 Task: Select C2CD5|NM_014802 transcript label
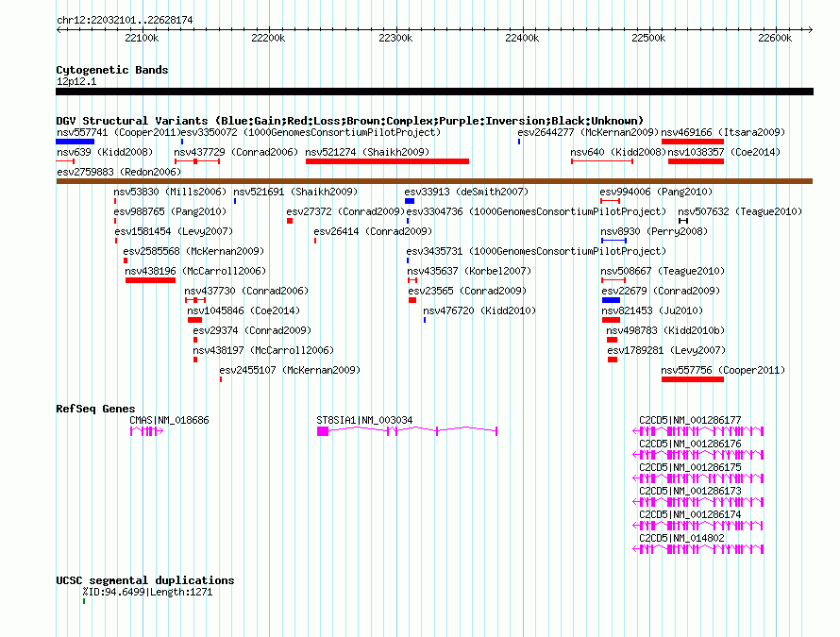(681, 539)
